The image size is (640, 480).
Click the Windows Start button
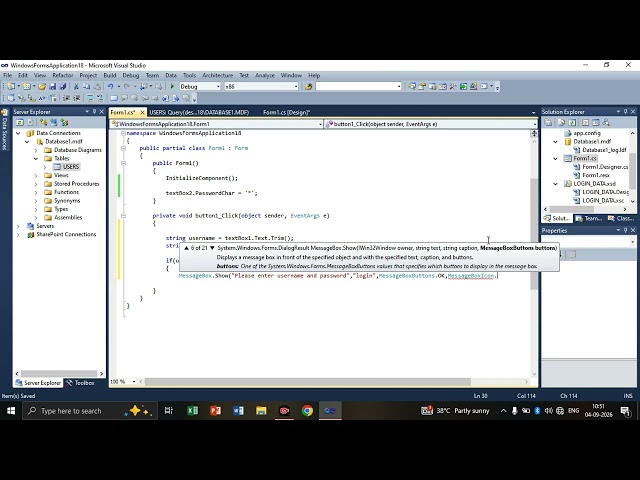click(11, 411)
